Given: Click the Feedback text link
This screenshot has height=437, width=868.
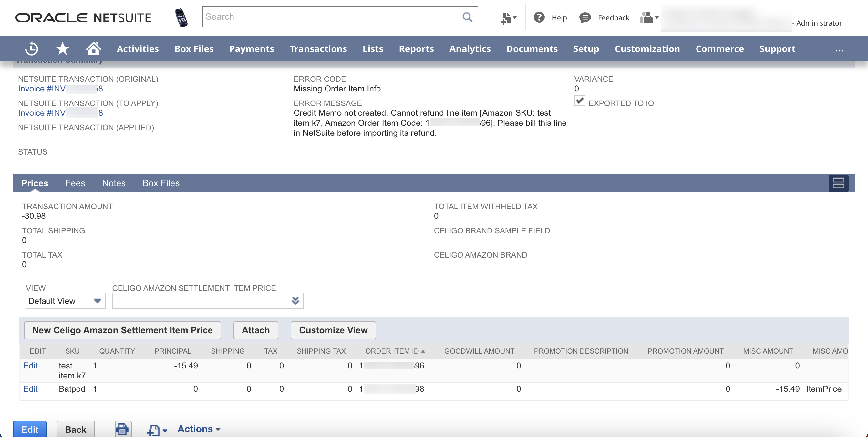Looking at the screenshot, I should [x=613, y=18].
